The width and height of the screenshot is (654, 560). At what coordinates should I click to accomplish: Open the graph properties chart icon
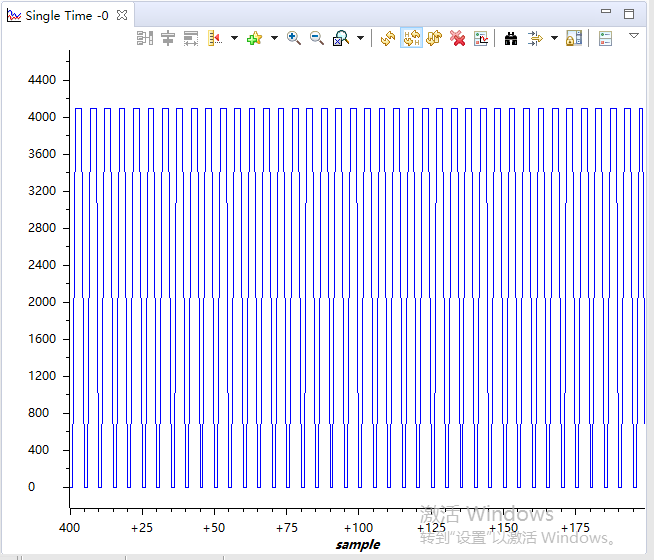point(481,38)
